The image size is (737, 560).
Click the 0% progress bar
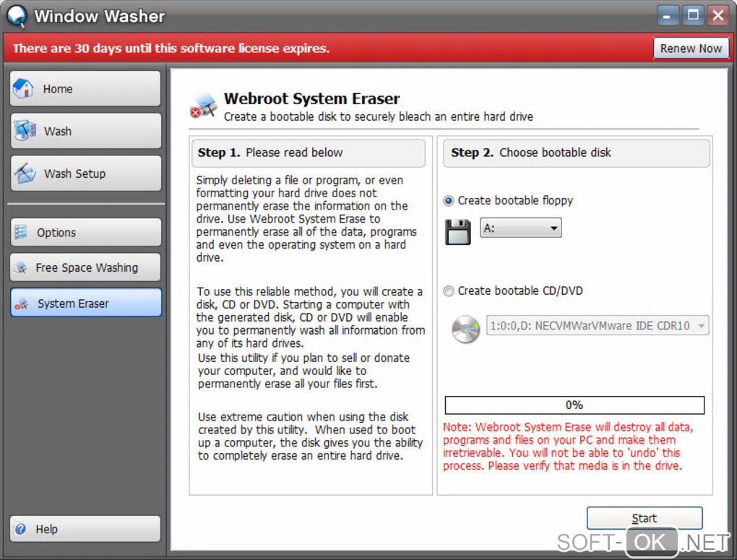[574, 405]
